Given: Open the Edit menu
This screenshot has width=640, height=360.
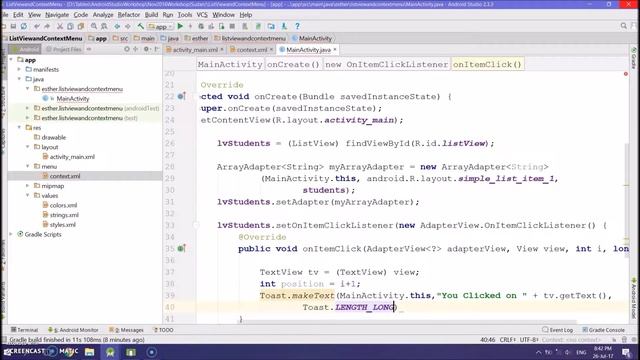Looking at the screenshot, I should (18, 15).
